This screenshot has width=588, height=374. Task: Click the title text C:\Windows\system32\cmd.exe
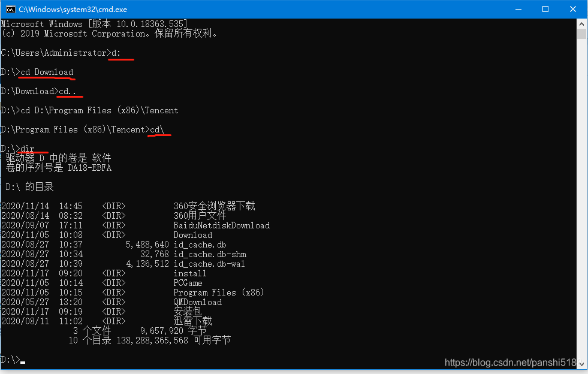pos(73,10)
